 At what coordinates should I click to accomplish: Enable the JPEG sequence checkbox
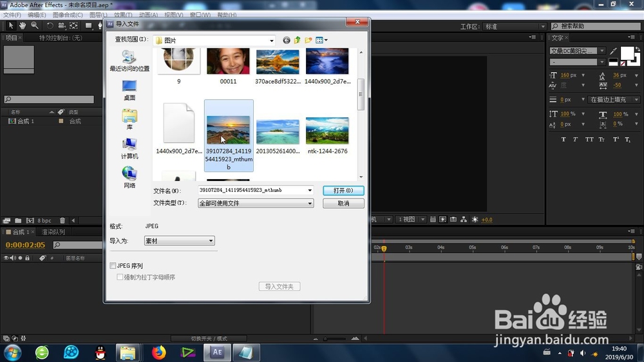pyautogui.click(x=113, y=266)
